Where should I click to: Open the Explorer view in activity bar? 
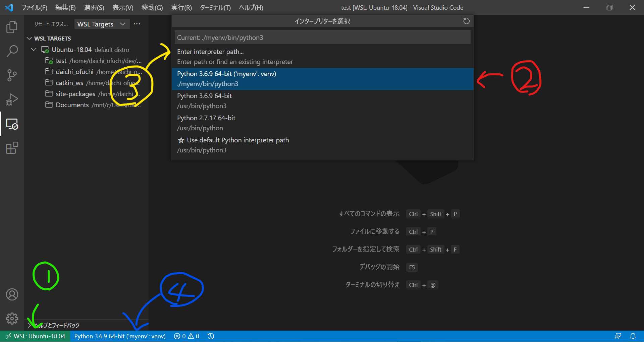12,27
